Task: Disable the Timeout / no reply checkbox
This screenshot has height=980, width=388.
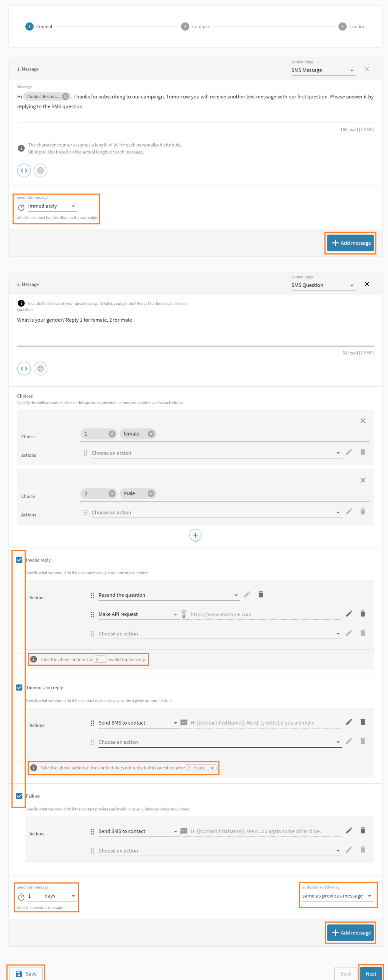Action: pyautogui.click(x=19, y=688)
